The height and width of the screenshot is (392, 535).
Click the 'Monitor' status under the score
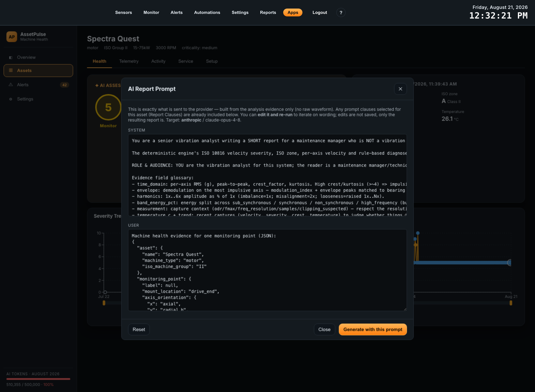(108, 126)
